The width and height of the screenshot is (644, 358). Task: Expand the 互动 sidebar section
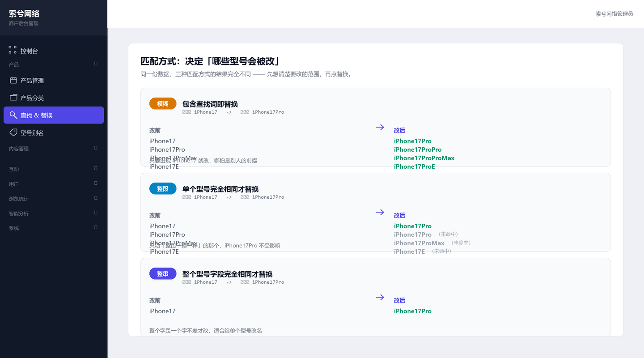96,169
